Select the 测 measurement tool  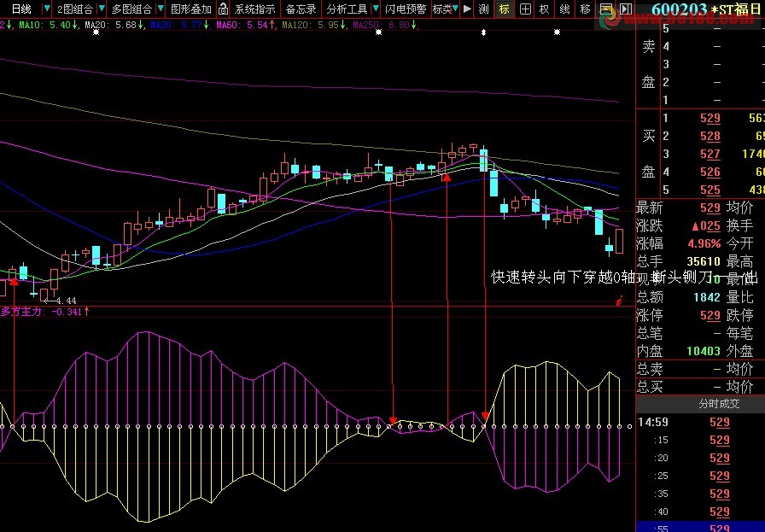tap(483, 9)
